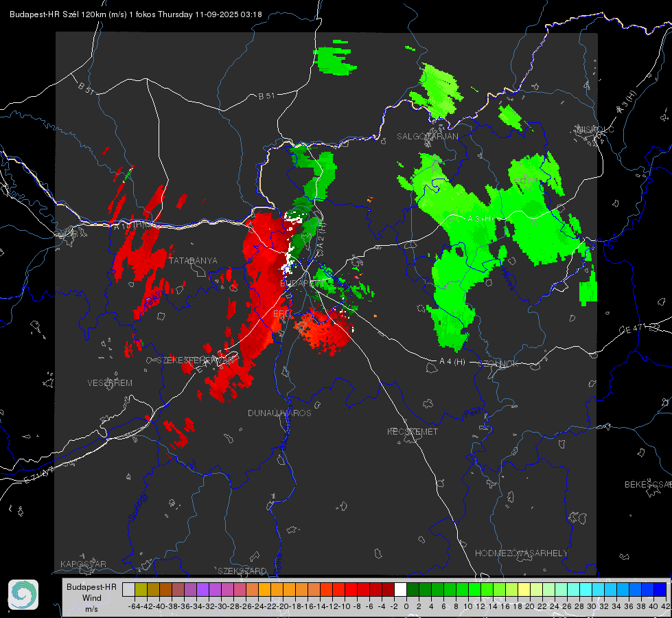Click the DUNAUJVAROS city label

[279, 413]
